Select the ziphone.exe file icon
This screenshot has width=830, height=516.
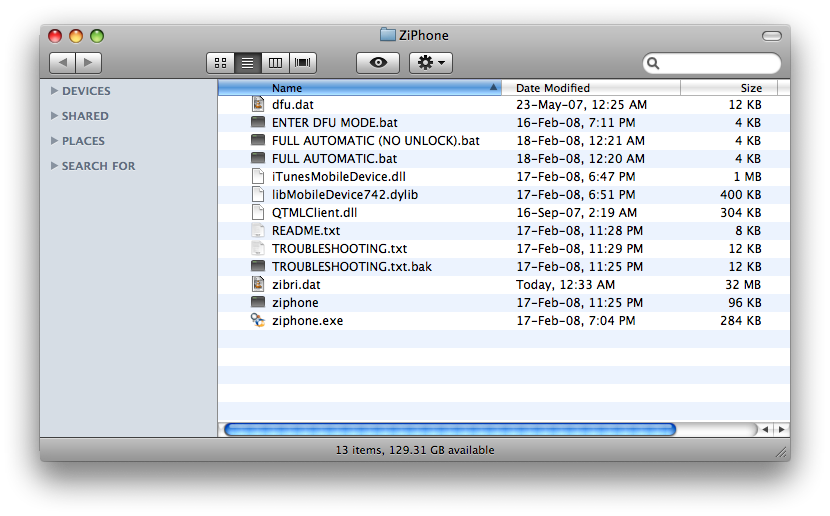(x=258, y=321)
